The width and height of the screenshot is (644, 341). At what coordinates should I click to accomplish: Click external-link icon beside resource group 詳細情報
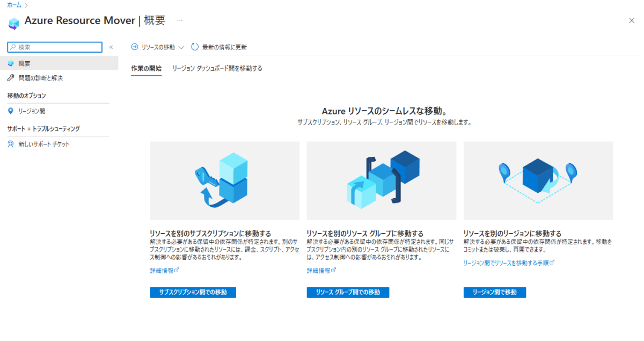pyautogui.click(x=333, y=270)
